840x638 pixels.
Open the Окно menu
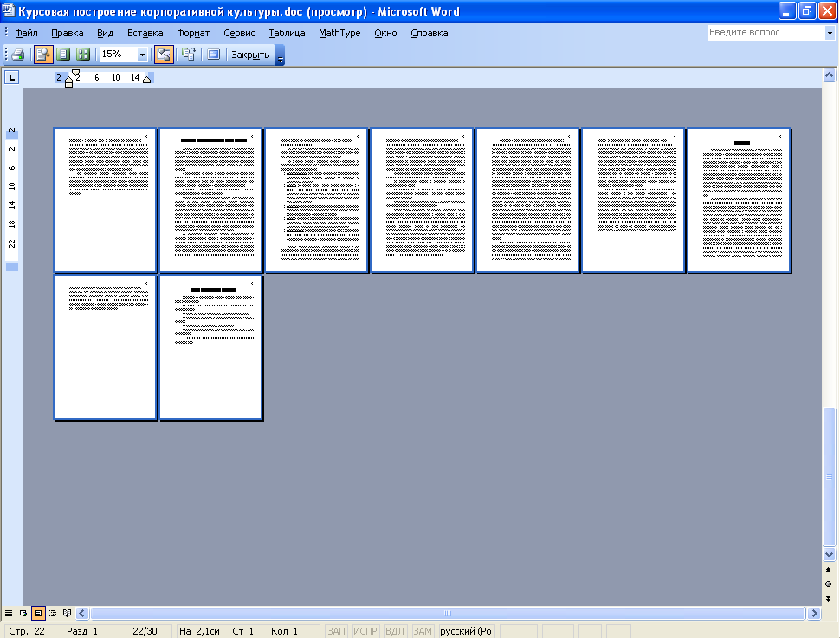tap(385, 33)
